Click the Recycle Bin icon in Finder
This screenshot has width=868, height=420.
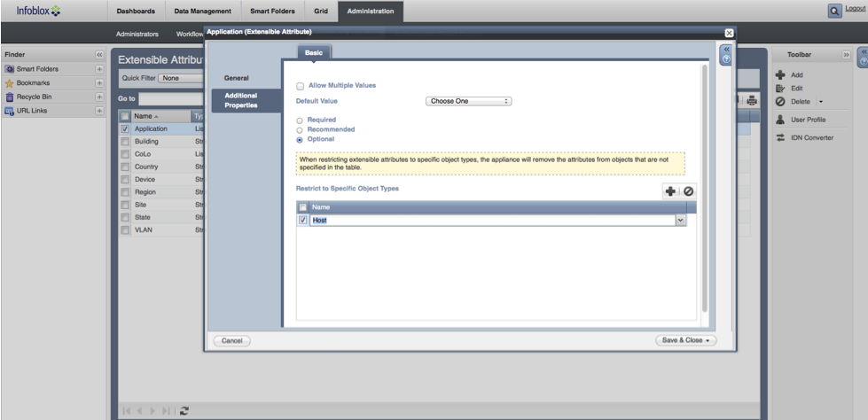9,97
